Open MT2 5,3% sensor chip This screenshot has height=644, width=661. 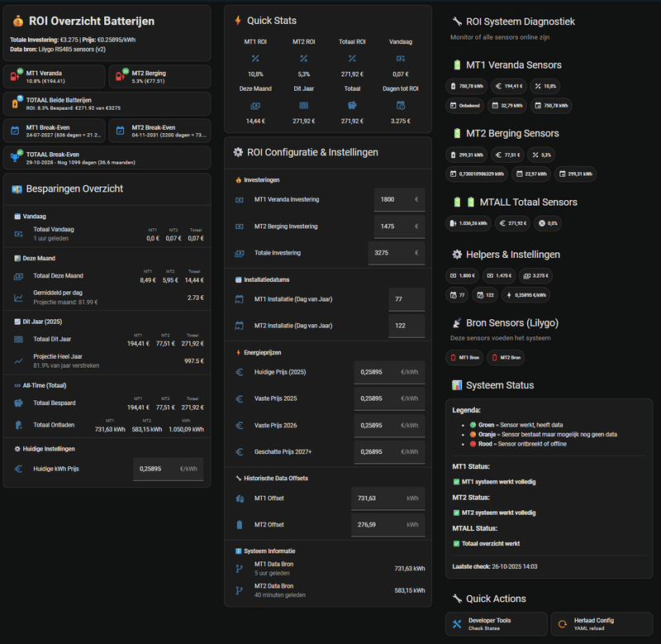click(541, 155)
